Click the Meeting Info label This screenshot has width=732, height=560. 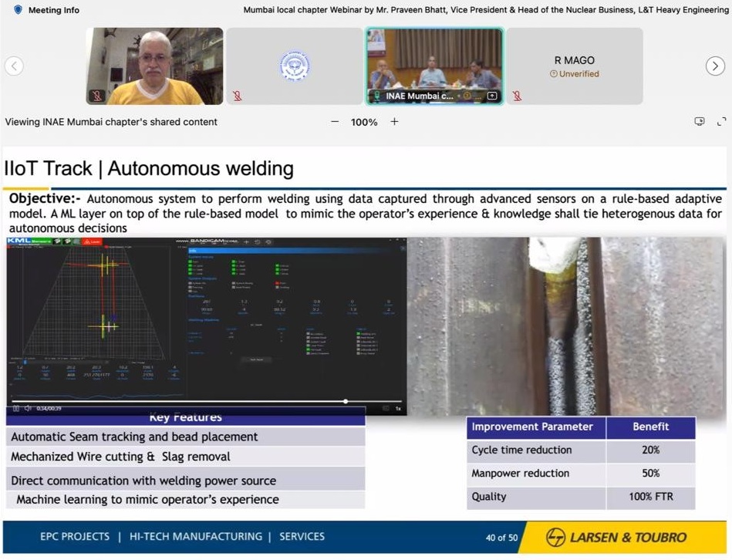point(54,10)
